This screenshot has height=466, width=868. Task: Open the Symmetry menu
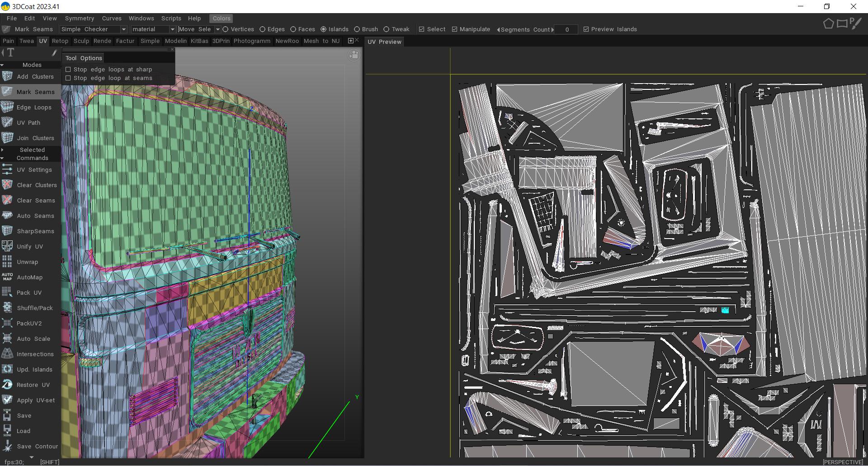pos(80,19)
